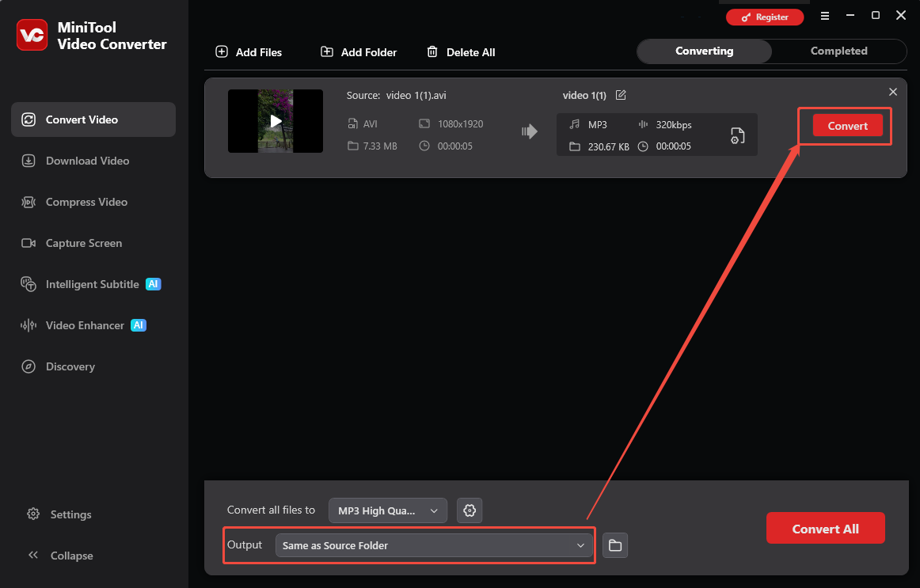Open conversion settings gear next to format
Image resolution: width=920 pixels, height=588 pixels.
470,510
